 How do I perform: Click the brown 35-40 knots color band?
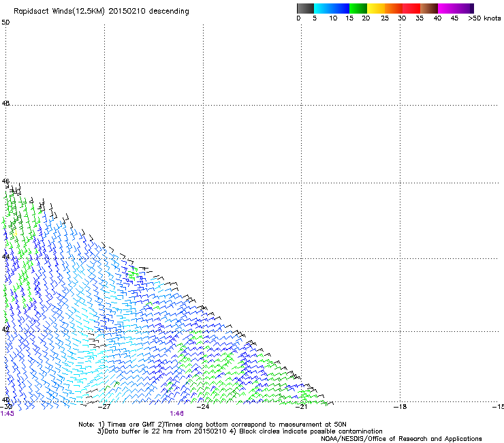(x=429, y=8)
